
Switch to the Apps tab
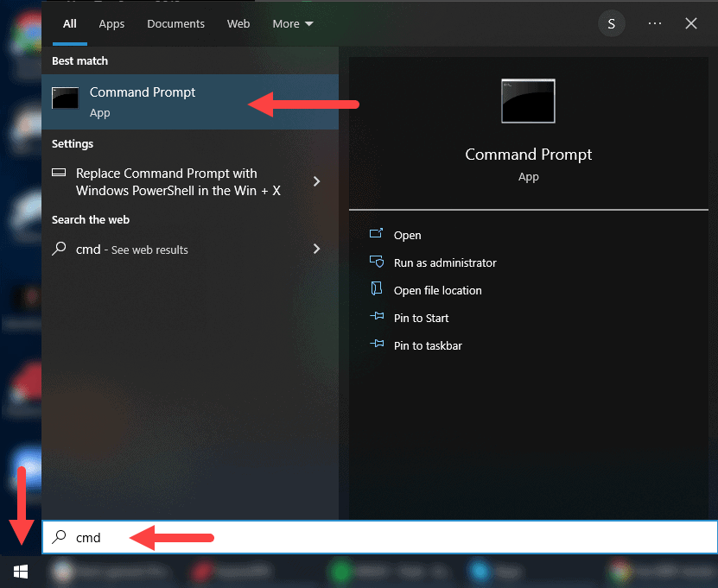pos(111,23)
